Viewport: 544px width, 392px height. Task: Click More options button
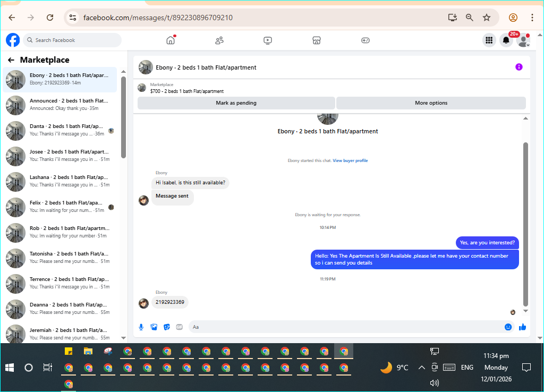[431, 103]
